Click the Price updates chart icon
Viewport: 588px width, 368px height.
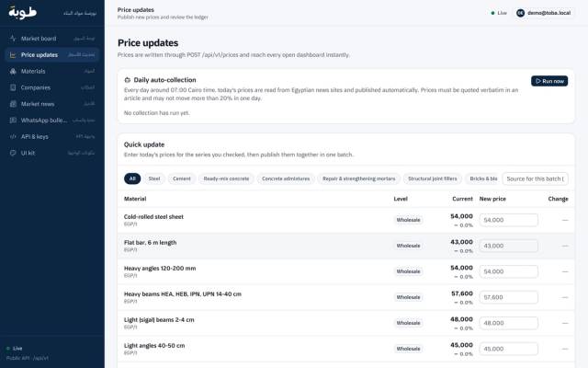click(13, 55)
